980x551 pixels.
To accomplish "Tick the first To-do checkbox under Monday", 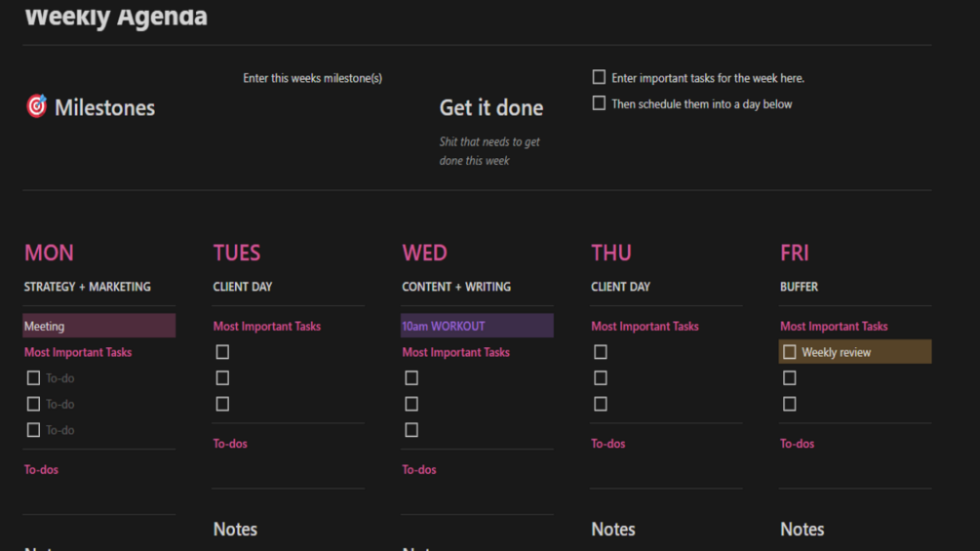I will click(33, 378).
